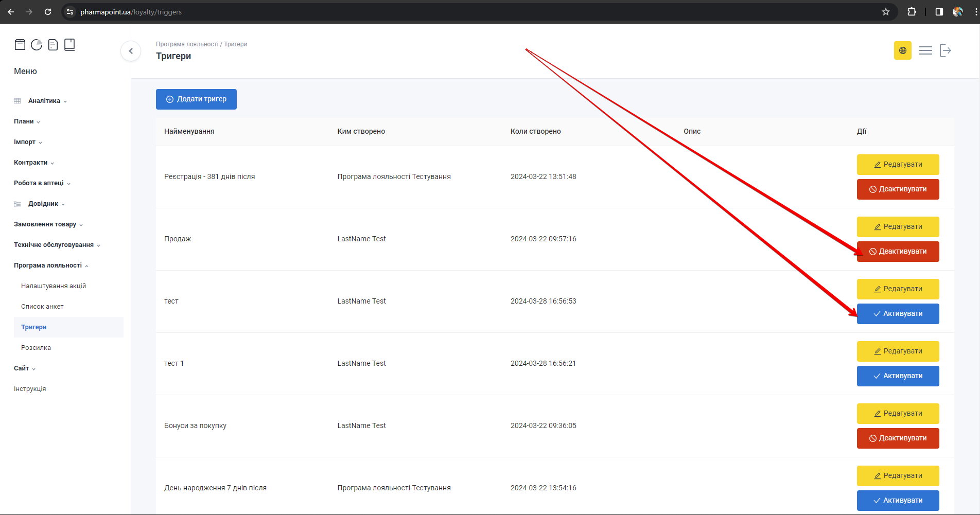Open the book icon in sidebar header
The width and height of the screenshot is (980, 515).
click(69, 45)
